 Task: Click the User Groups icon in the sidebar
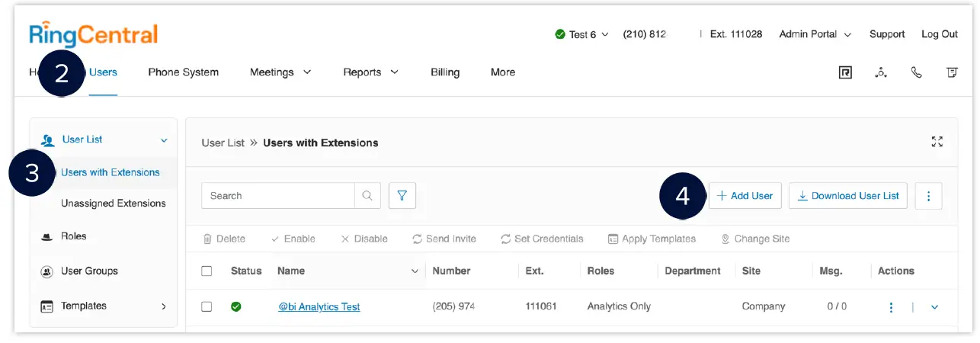[x=46, y=271]
